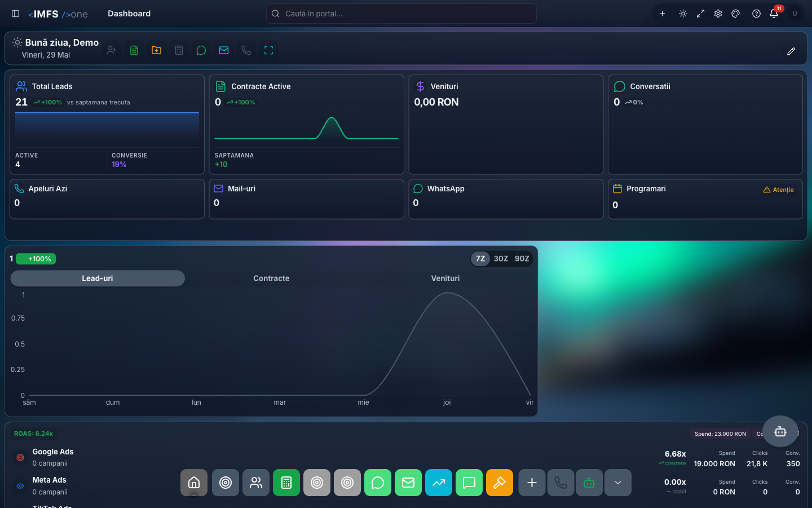Click the orange gavel icon in the dock

(x=500, y=483)
